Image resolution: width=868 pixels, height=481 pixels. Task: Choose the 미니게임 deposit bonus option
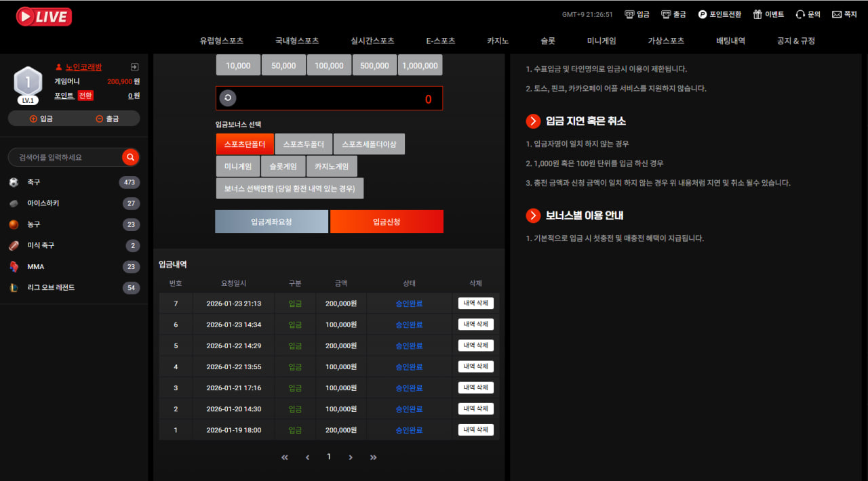(x=238, y=167)
